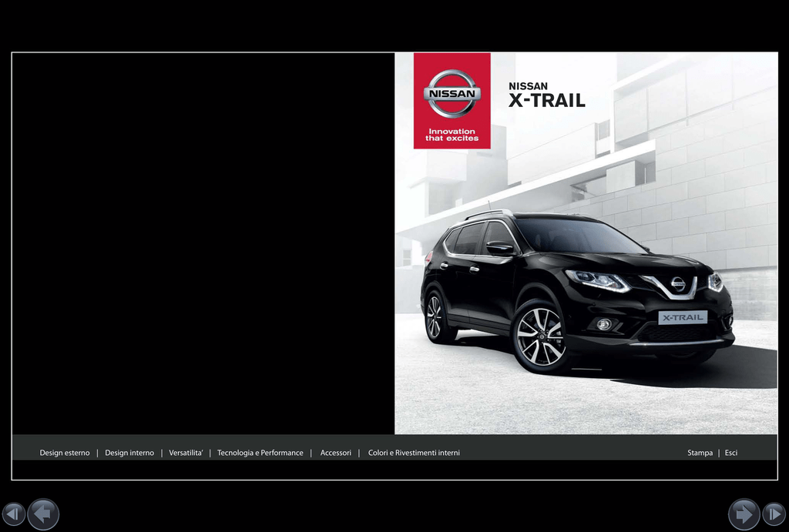Select Tecnologia e Performance in navigation bar
This screenshot has height=532, width=789.
(260, 453)
